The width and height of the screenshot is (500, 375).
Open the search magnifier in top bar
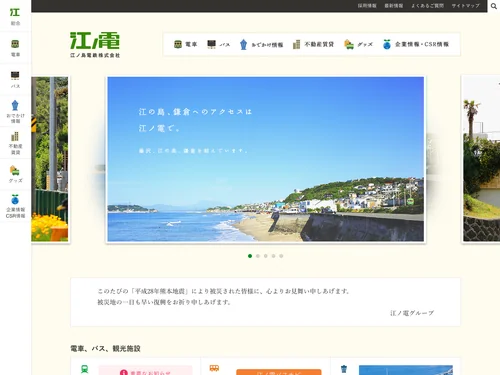(494, 6)
